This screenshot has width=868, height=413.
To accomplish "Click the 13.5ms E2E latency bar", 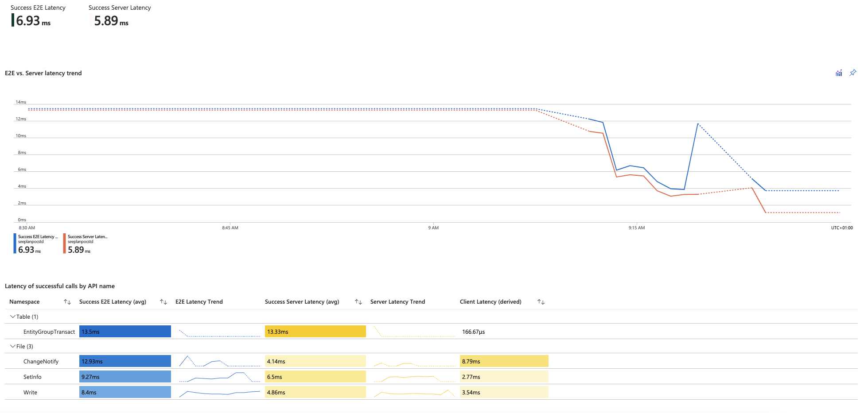I will point(125,332).
